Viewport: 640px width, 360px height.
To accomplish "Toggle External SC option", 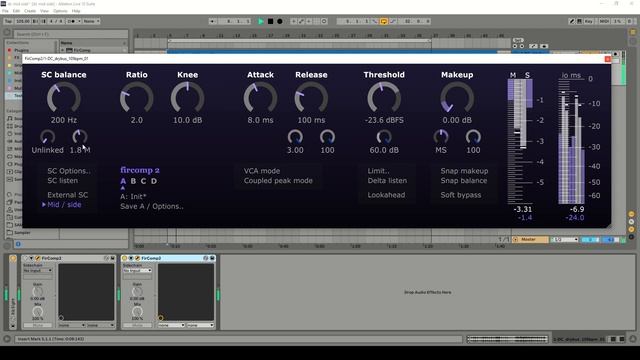I will [67, 195].
